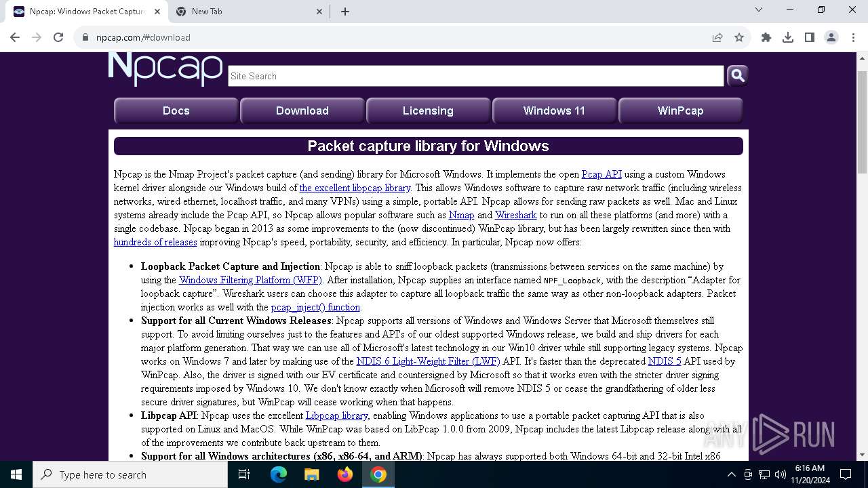This screenshot has height=488, width=868.
Task: Open Task View on taskbar
Action: click(x=244, y=474)
